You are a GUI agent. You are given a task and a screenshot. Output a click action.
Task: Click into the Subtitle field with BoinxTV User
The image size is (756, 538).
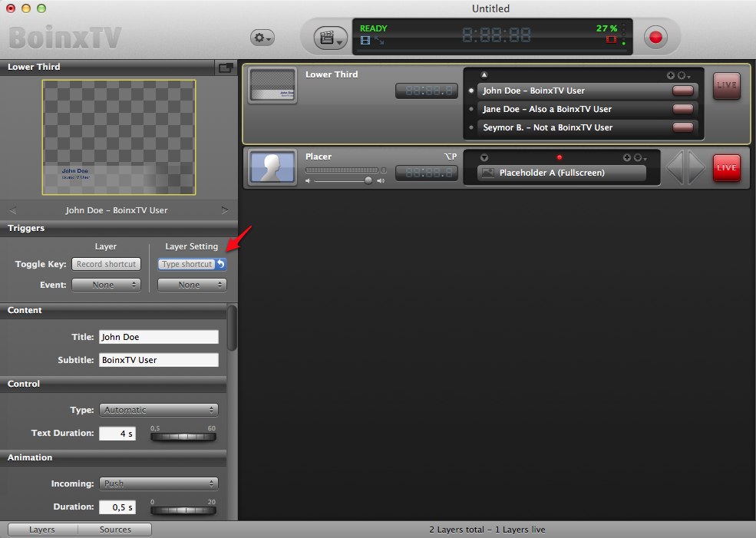pyautogui.click(x=159, y=360)
